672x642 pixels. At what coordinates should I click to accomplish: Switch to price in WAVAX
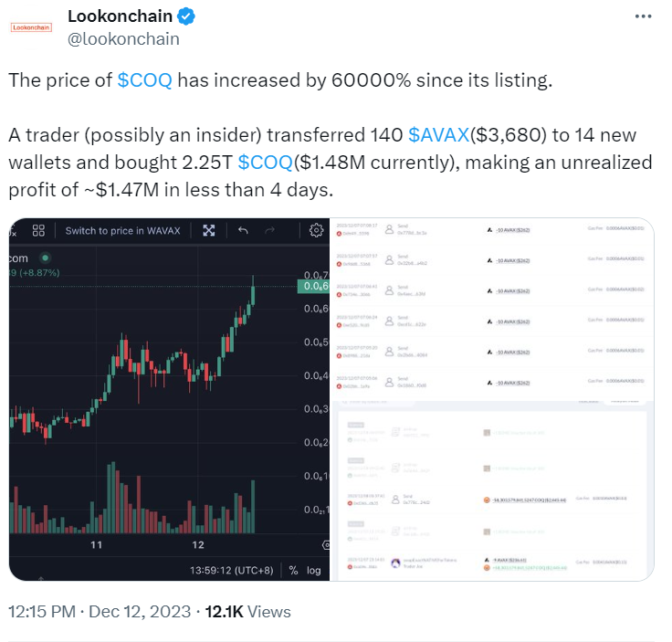click(122, 230)
